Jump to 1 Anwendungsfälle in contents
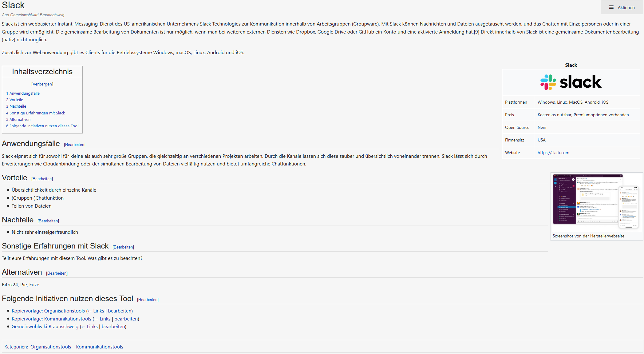Viewport: 644px width, 354px height. pos(23,93)
